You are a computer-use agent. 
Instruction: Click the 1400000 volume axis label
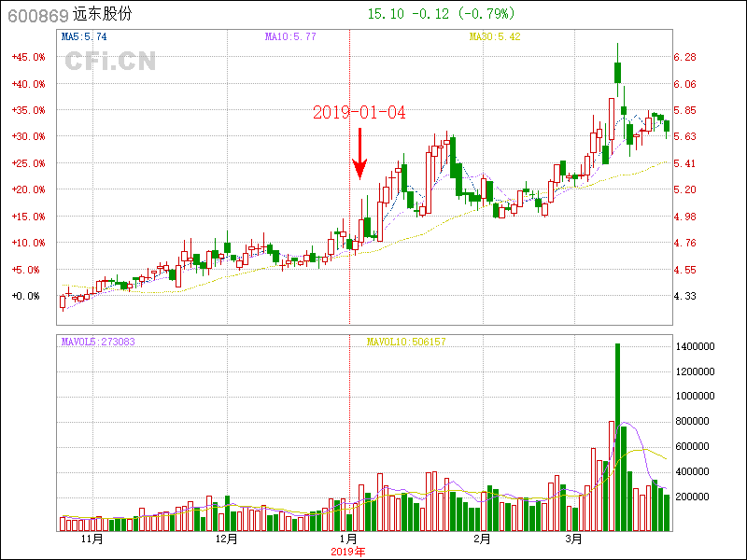[x=694, y=346]
